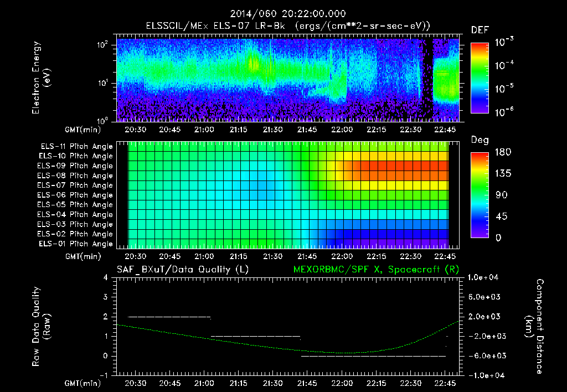Pick the DEF rainbow color scale bar

[480, 78]
